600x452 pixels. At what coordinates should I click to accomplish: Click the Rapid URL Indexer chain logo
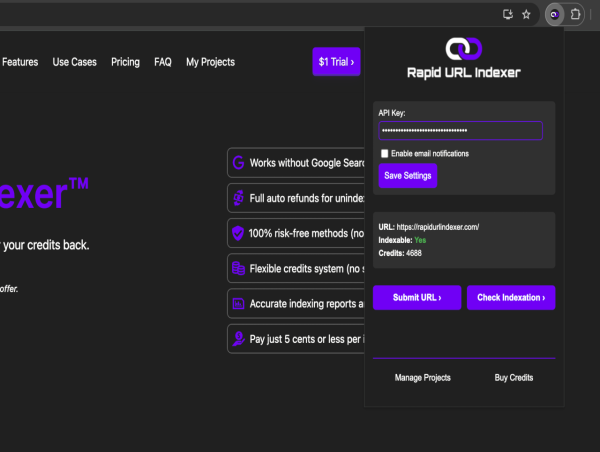click(x=464, y=49)
